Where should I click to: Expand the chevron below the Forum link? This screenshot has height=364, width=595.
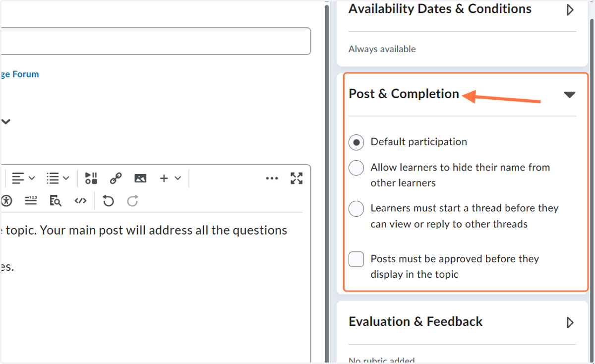point(6,121)
